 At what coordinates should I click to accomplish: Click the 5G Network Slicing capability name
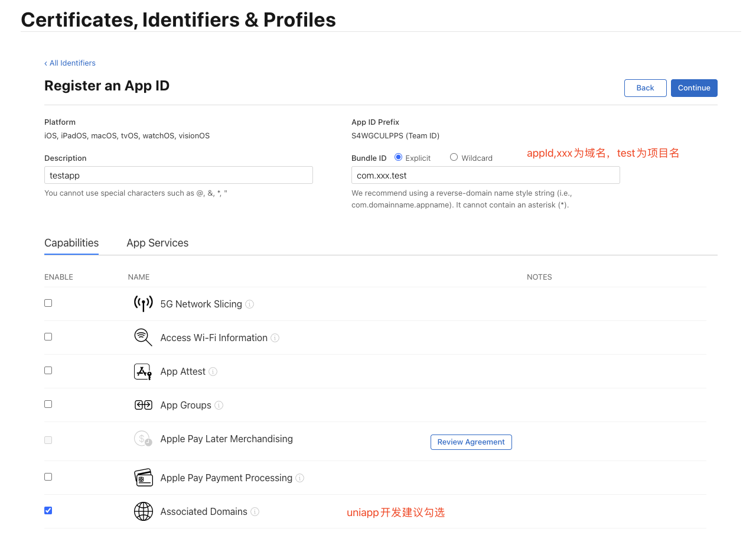[201, 304]
